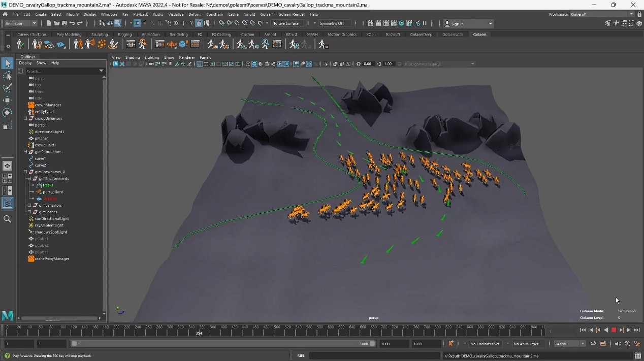Screen dimensions: 644x361
Task: Open the 24 fps frame rate dropdown
Action: pyautogui.click(x=569, y=344)
